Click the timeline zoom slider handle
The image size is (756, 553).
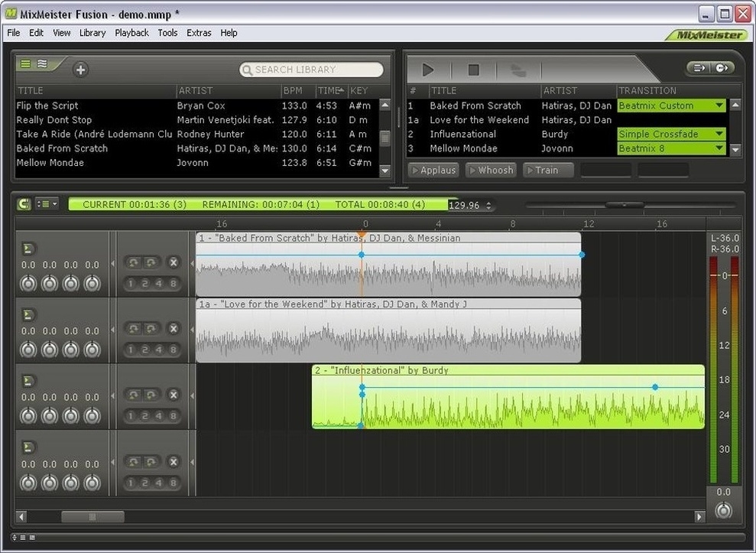pyautogui.click(x=624, y=205)
